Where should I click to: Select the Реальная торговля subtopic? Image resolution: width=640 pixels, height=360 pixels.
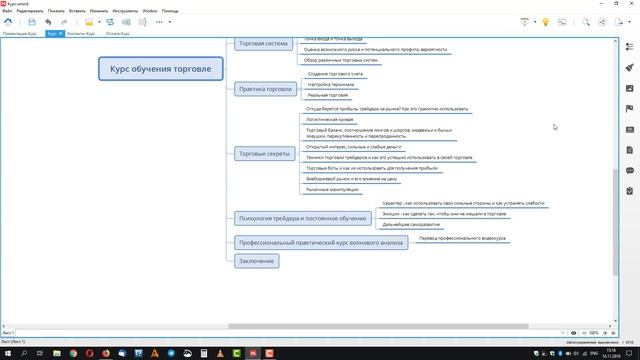click(328, 95)
